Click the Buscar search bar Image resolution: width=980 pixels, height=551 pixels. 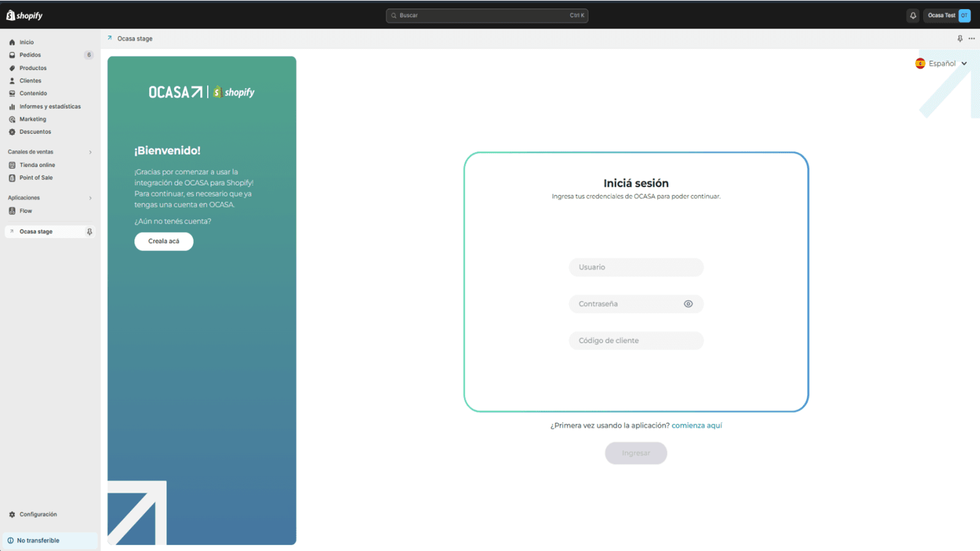click(487, 15)
